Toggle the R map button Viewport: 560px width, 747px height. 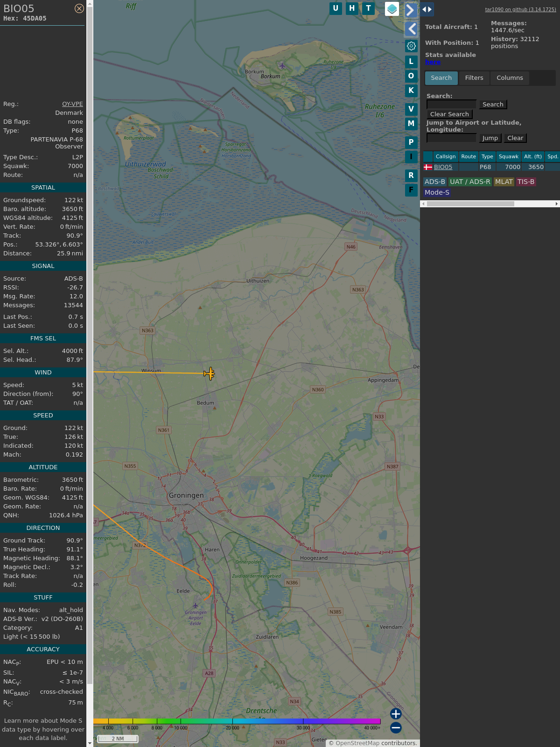(x=411, y=176)
